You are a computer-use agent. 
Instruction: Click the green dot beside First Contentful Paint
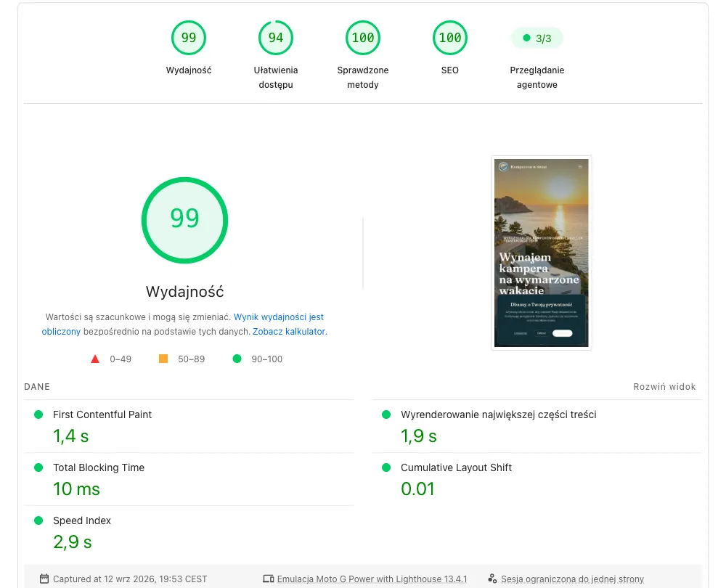click(x=38, y=415)
